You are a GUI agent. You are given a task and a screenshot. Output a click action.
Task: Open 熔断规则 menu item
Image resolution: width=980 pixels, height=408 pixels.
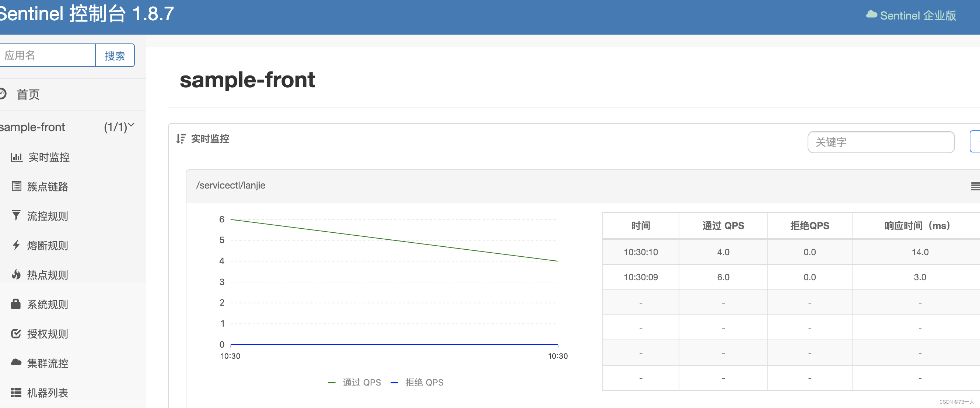coord(48,245)
